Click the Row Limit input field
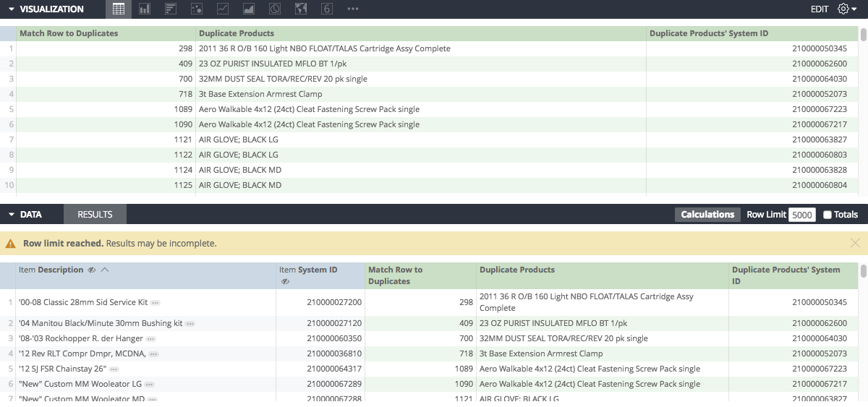Image resolution: width=868 pixels, height=407 pixels. coord(802,215)
